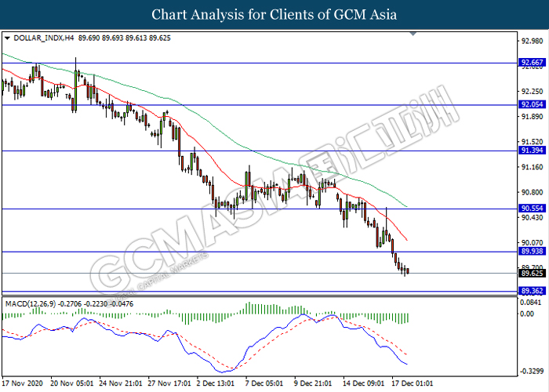This screenshot has width=549, height=392.
Task: Click the blue MACD line endpoint
Action: click(x=406, y=365)
